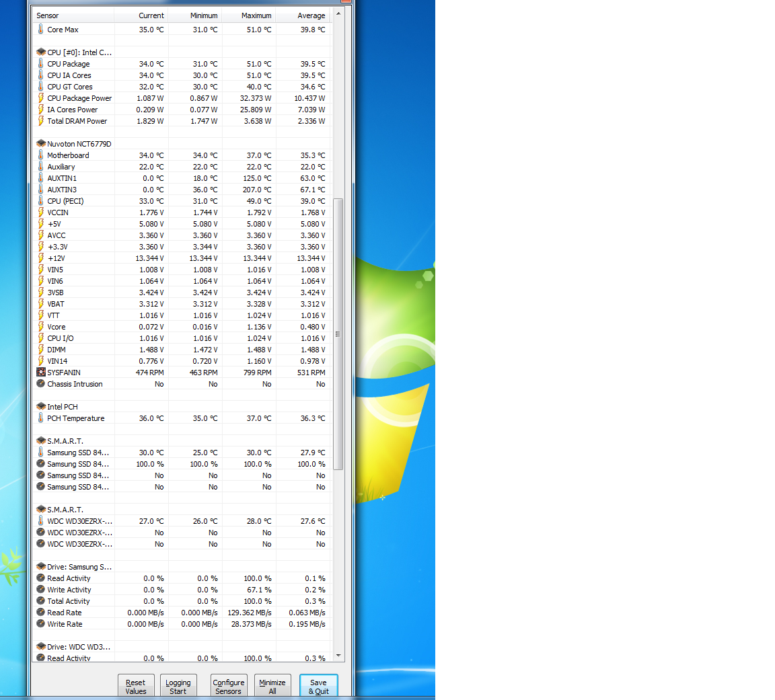Click the CPU I/O row label
Screen dimensions: 775x700
61,338
